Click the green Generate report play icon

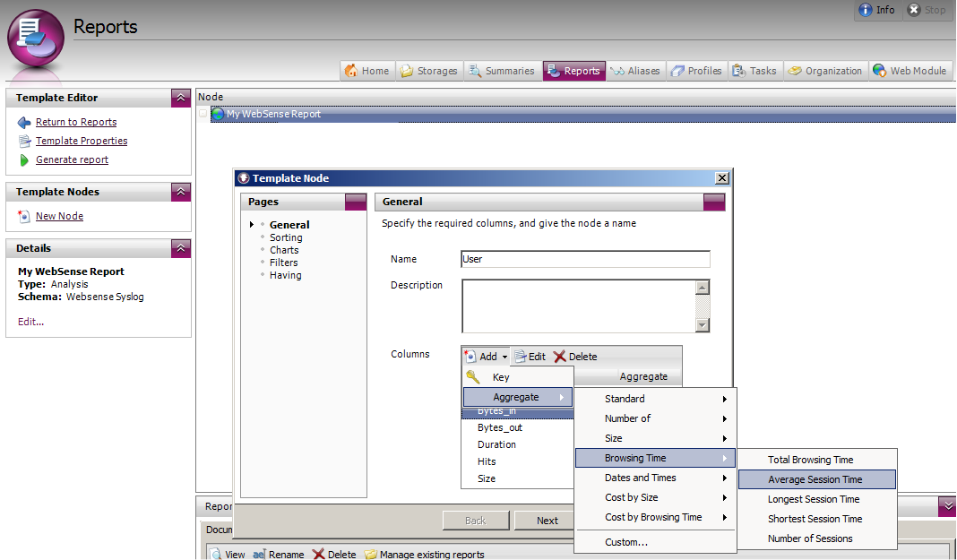tap(24, 160)
